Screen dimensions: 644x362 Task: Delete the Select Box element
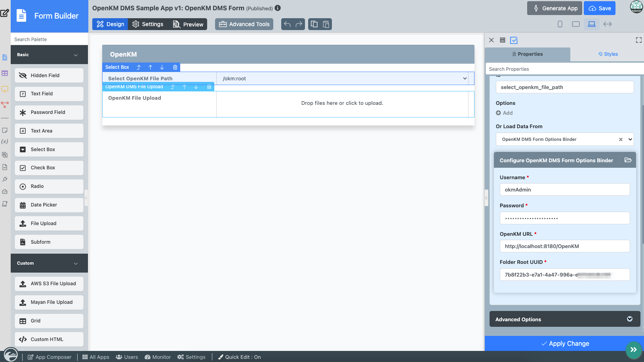[x=175, y=67]
